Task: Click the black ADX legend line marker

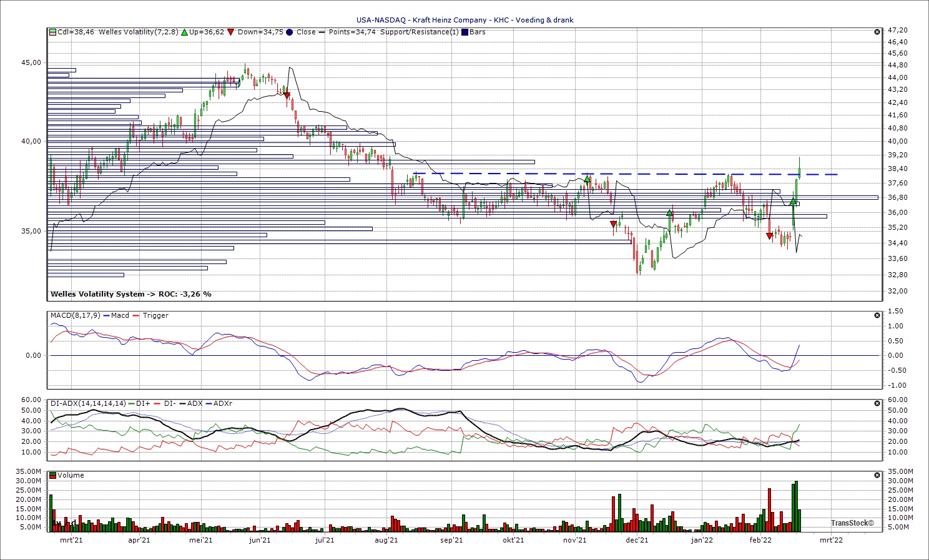Action: tap(182, 403)
